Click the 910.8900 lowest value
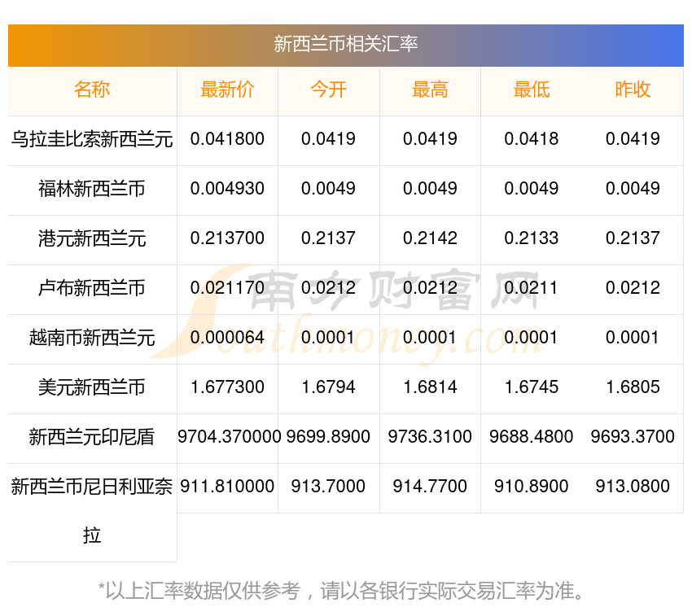The width and height of the screenshot is (692, 616). [532, 487]
